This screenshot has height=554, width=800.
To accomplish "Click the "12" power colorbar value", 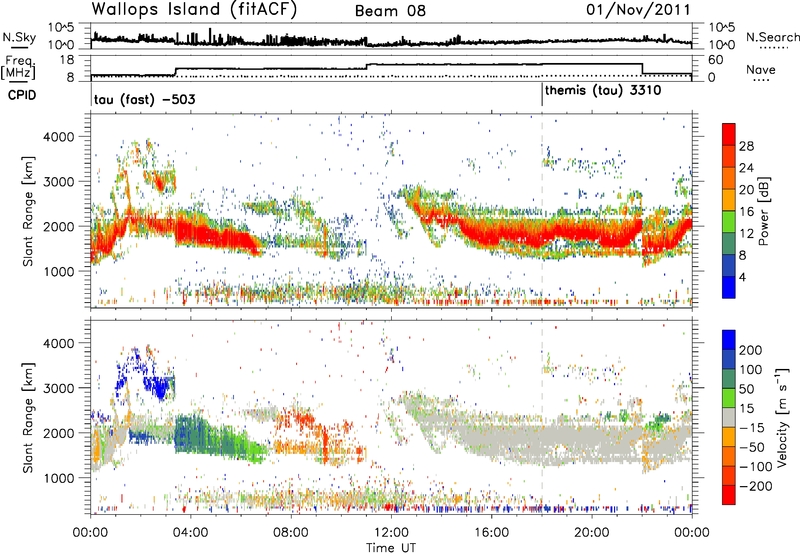I will click(x=746, y=233).
